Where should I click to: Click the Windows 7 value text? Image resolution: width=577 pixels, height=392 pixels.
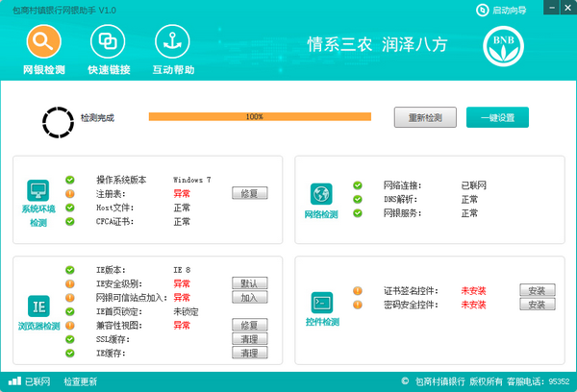click(192, 180)
